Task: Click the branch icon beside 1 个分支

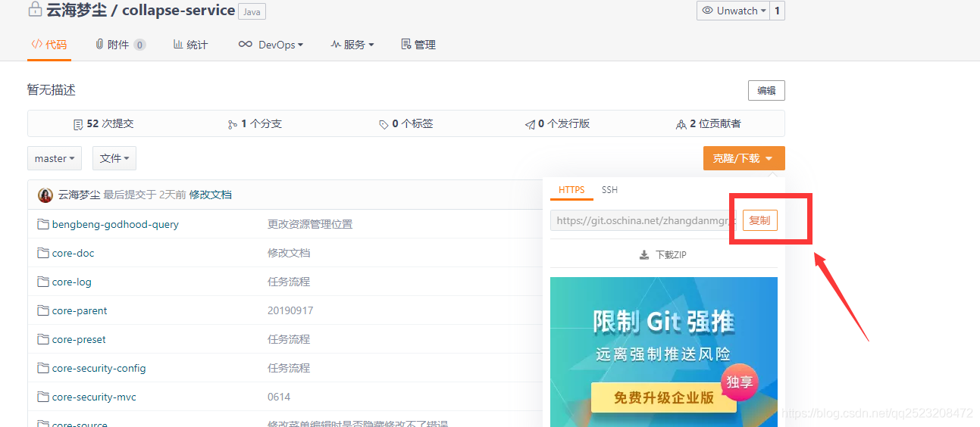Action: pos(233,124)
